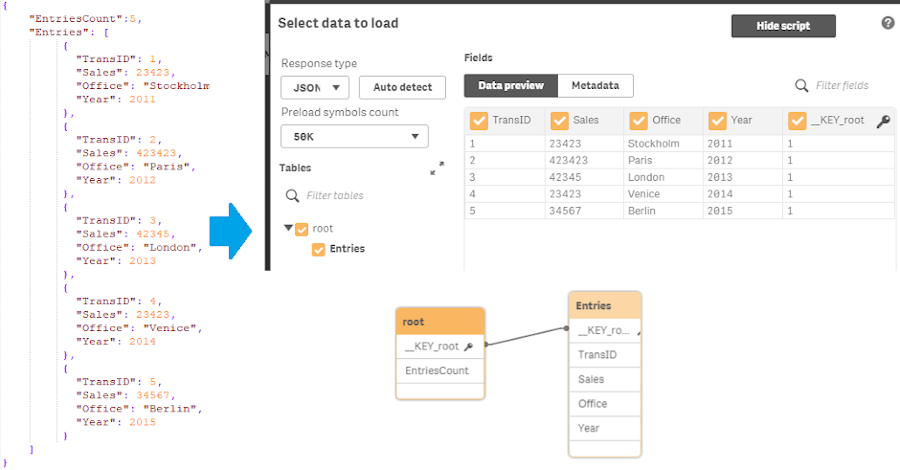Click the expand tables arrows icon
The image size is (900, 470).
[x=437, y=169]
